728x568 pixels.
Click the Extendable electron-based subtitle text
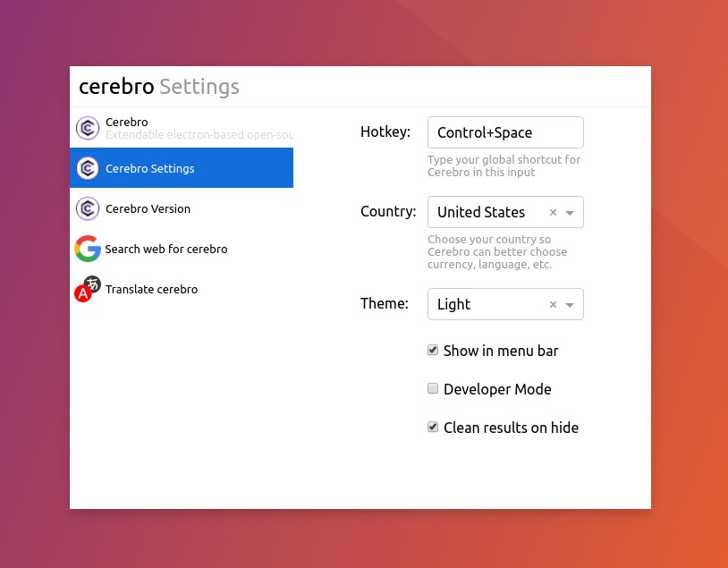199,135
